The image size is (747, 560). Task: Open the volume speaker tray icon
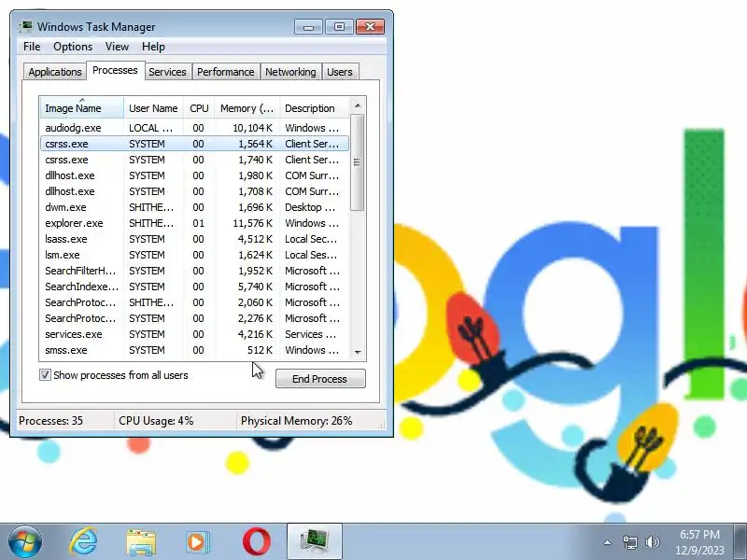[652, 542]
